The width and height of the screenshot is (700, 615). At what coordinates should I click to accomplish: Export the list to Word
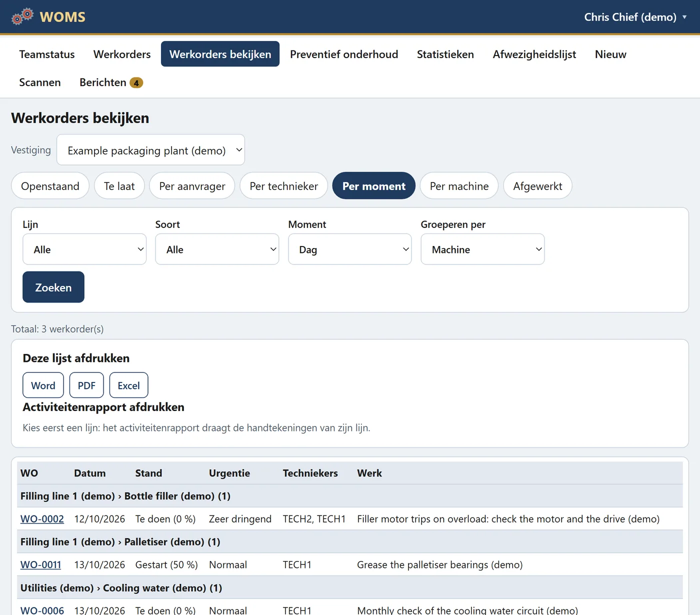(43, 385)
